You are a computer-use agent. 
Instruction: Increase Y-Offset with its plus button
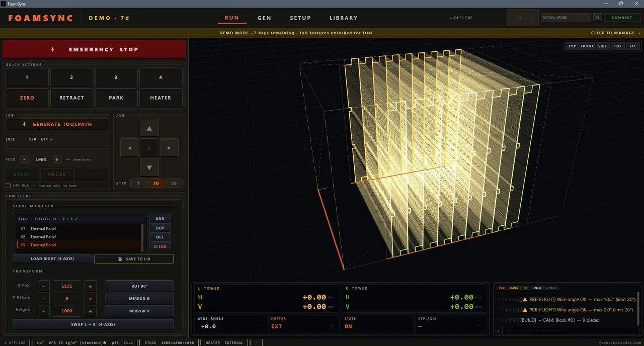click(90, 299)
